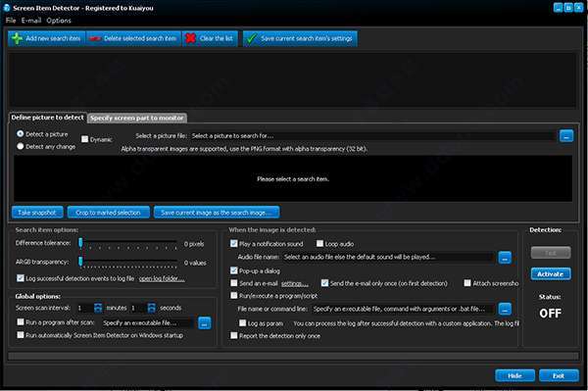Toggle Play a notification sound checkbox
Screen dimensions: 588x391
point(234,244)
